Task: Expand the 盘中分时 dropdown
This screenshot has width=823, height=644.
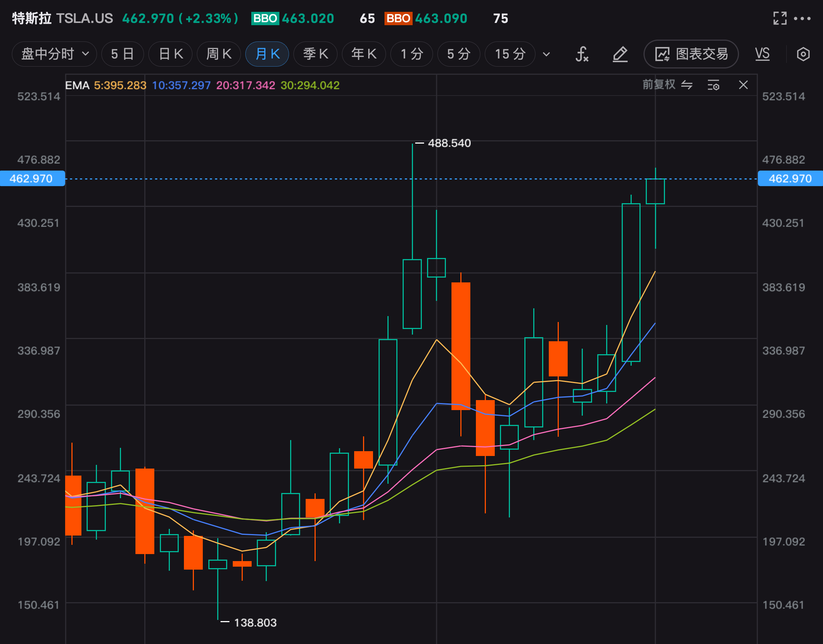Action: pos(54,54)
